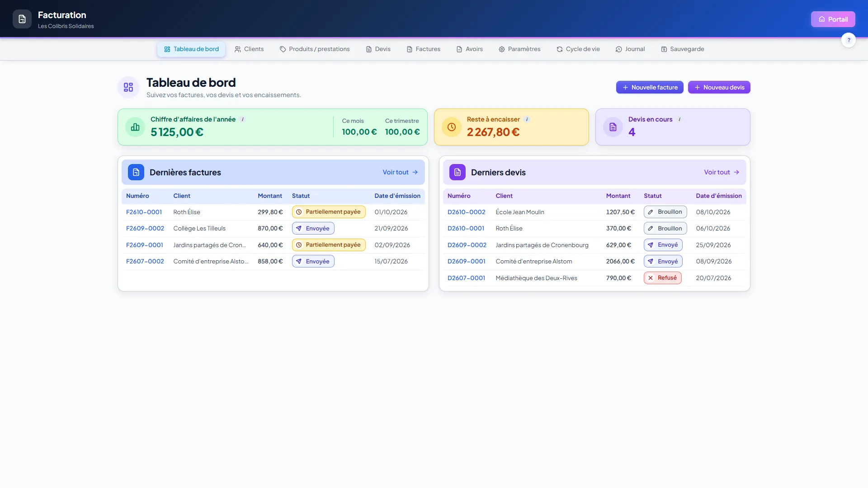Open invoice F2609-0001
The image size is (868, 488).
pos(145,245)
